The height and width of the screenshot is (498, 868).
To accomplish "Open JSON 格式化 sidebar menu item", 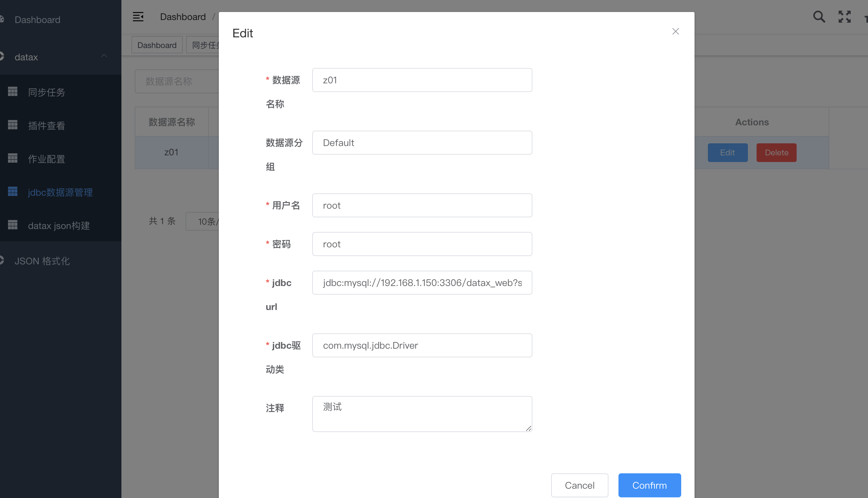I will [x=42, y=261].
